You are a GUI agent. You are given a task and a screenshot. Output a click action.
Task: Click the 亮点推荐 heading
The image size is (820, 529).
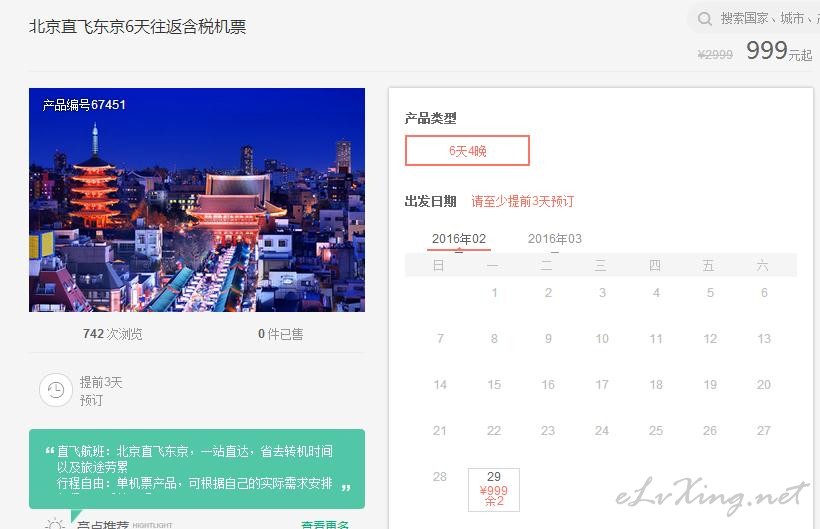pyautogui.click(x=102, y=524)
